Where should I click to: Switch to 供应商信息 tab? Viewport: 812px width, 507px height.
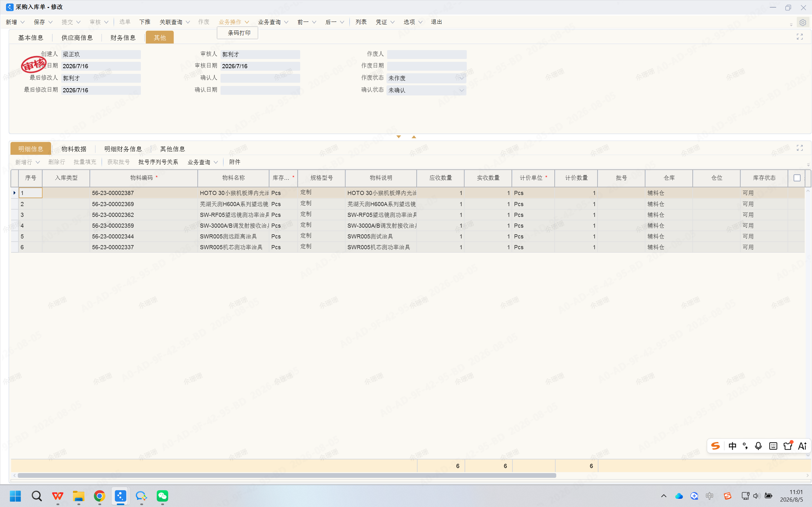click(77, 37)
